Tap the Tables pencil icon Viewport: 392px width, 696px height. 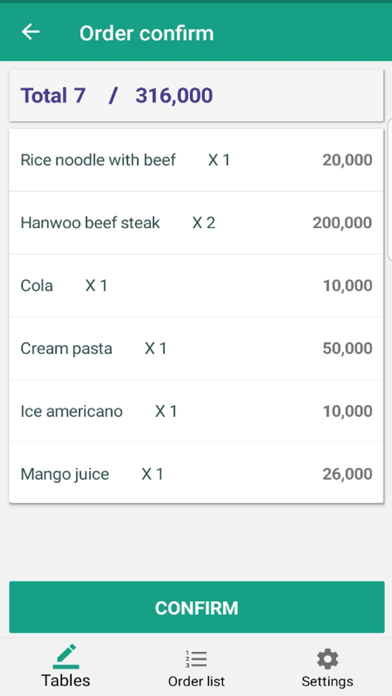(x=66, y=656)
